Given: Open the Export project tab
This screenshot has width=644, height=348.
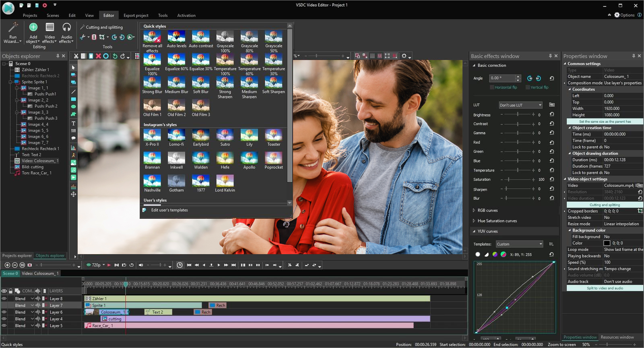Looking at the screenshot, I should 136,15.
